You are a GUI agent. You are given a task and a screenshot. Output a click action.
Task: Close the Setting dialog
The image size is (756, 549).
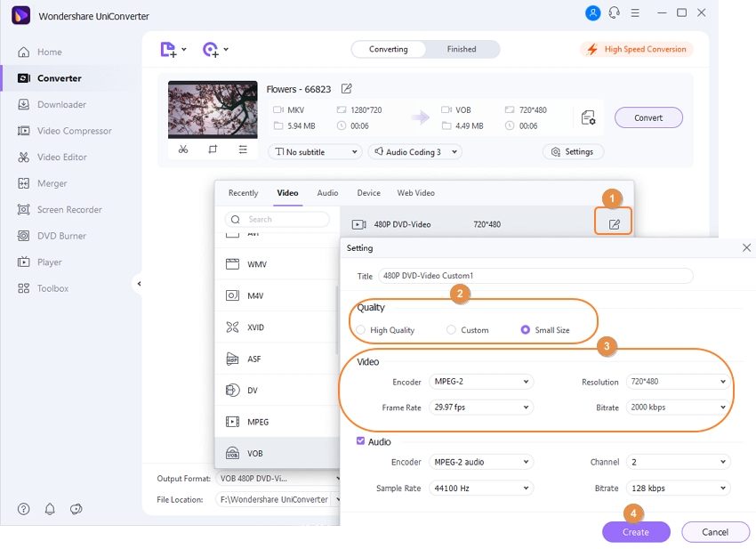pyautogui.click(x=746, y=247)
